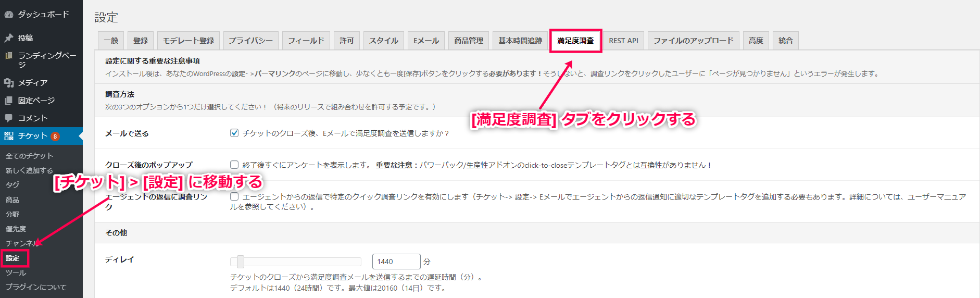Open the REST API tab
980x298 pixels.
click(623, 41)
